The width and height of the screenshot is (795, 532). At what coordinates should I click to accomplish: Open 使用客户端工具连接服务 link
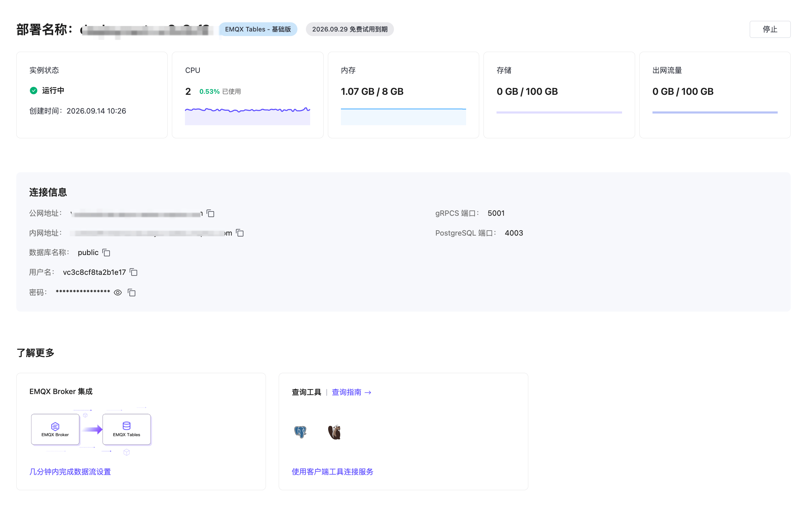(x=332, y=472)
